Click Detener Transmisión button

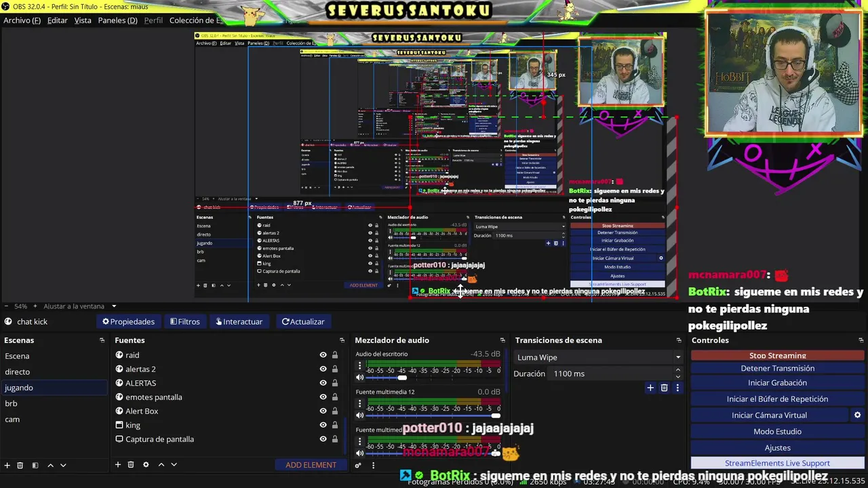pos(778,368)
